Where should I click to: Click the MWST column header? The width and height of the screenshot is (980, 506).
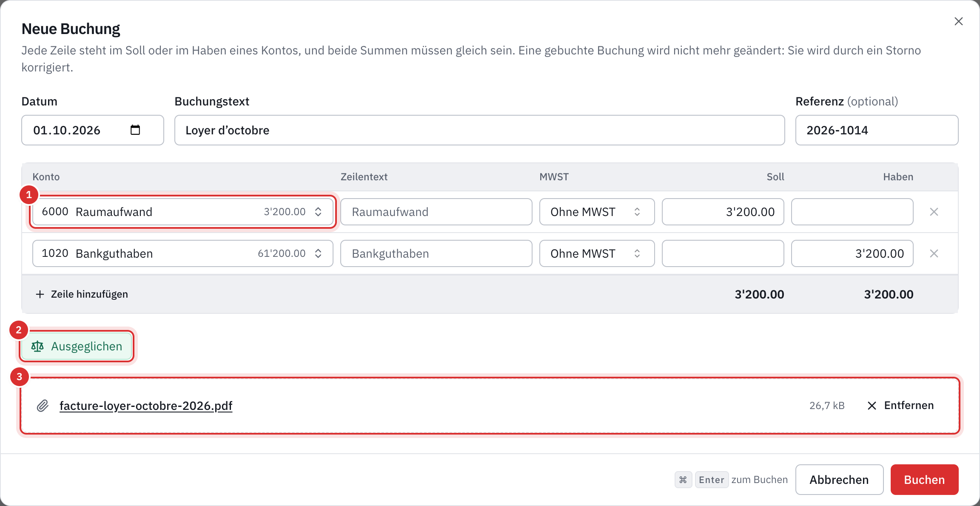click(554, 177)
